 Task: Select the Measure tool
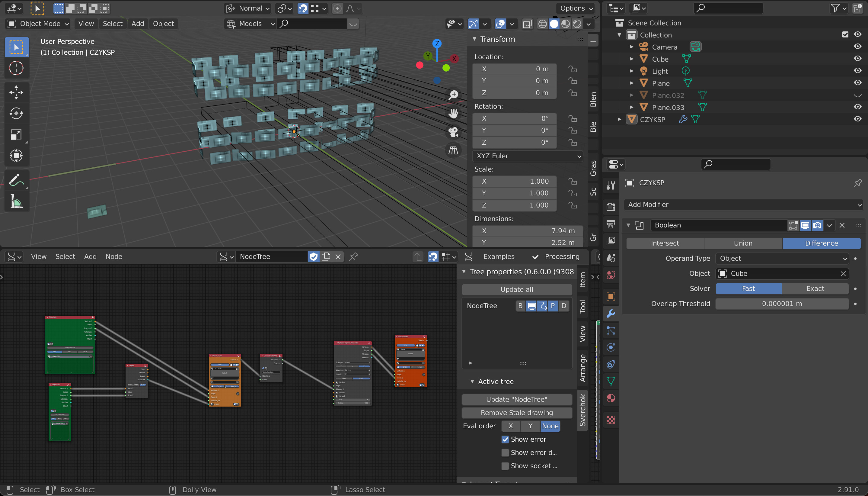16,202
